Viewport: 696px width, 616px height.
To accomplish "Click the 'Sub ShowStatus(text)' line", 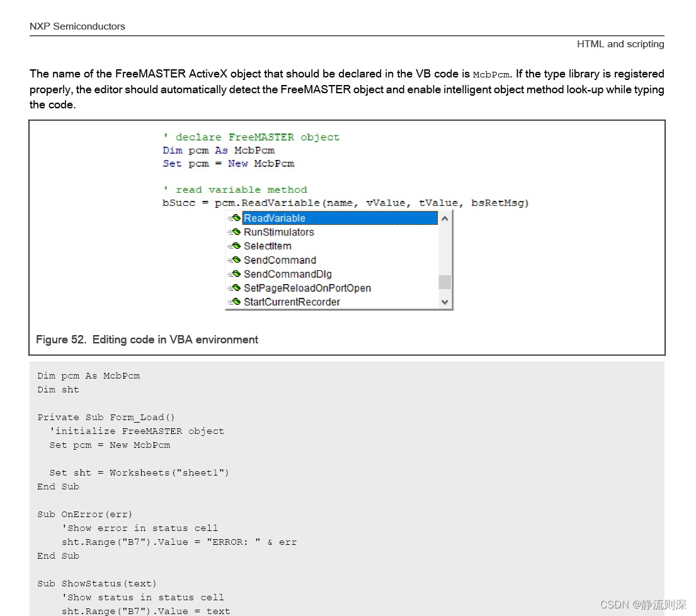I will [x=97, y=584].
